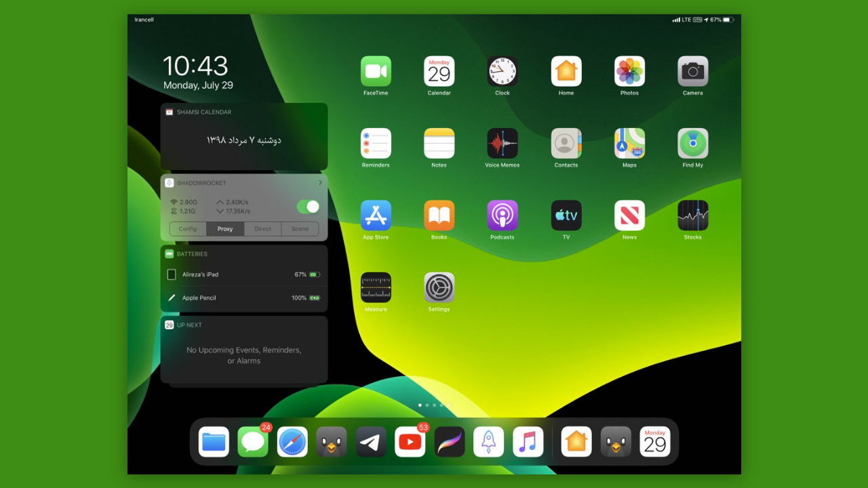Image resolution: width=868 pixels, height=488 pixels.
Task: Open the Stocks app
Action: 692,216
